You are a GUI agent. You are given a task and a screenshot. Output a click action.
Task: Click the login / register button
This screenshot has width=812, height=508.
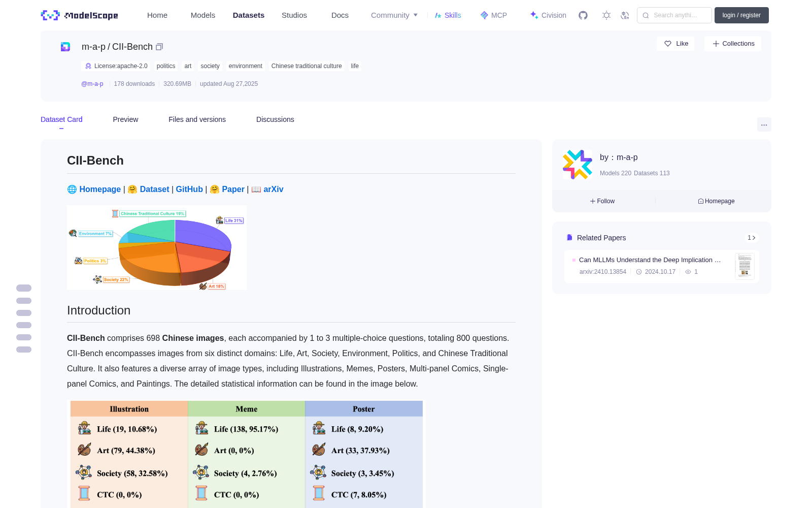point(741,15)
